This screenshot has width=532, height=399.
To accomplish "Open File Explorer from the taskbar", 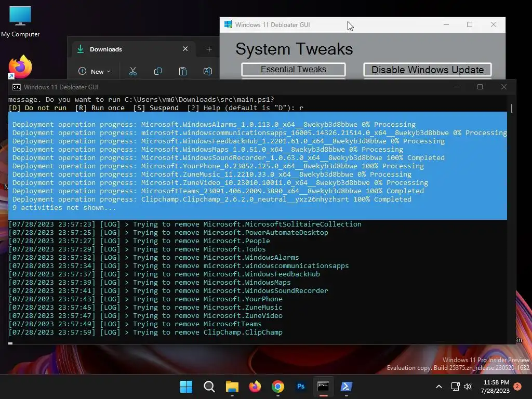I will click(232, 387).
